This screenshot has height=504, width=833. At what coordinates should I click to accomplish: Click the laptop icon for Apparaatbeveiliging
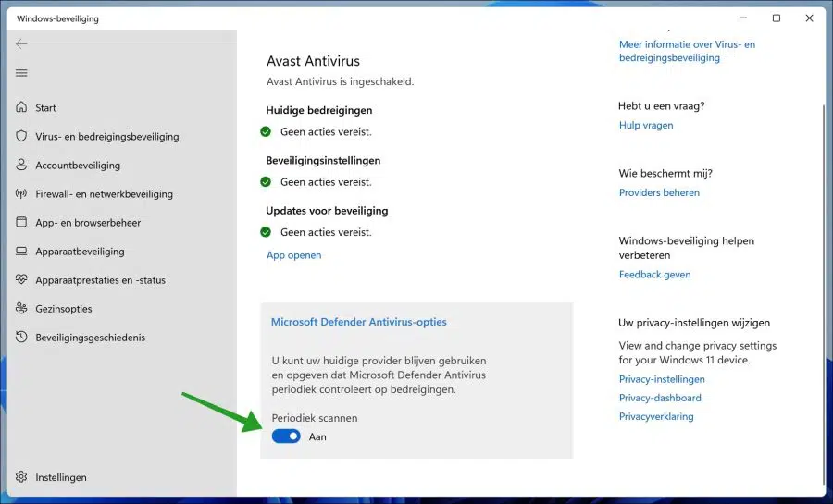click(x=21, y=251)
